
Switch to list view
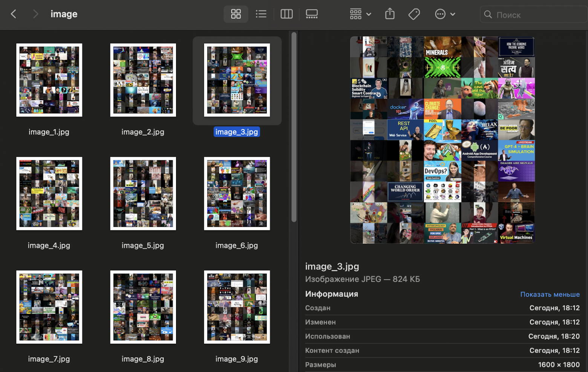click(261, 14)
